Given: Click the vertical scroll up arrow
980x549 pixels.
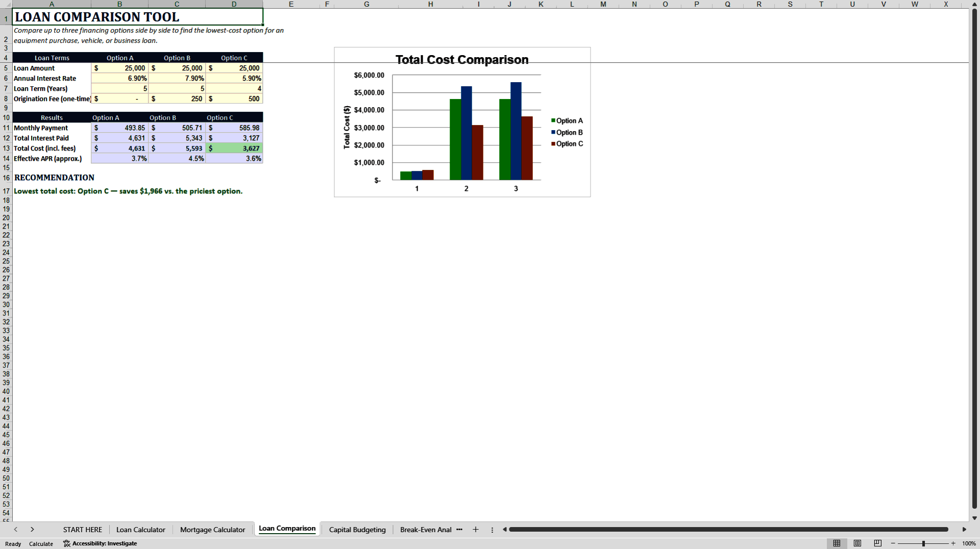Looking at the screenshot, I should click(x=974, y=5).
